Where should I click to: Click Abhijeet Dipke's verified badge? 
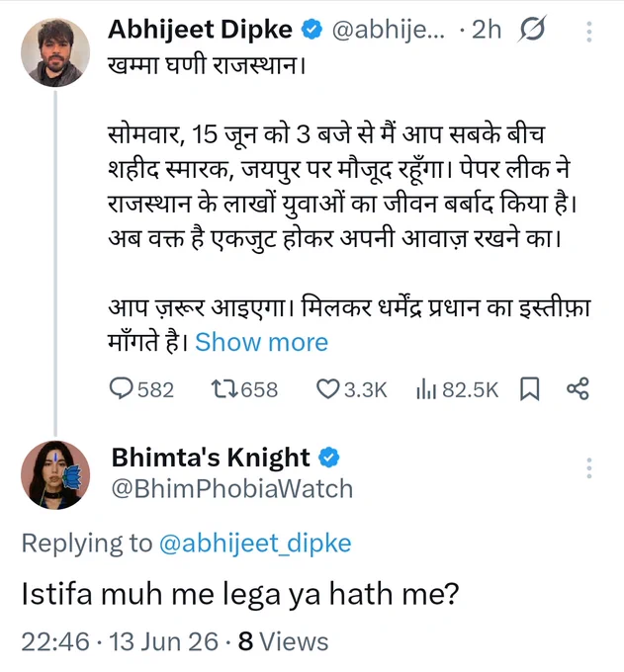point(312,29)
